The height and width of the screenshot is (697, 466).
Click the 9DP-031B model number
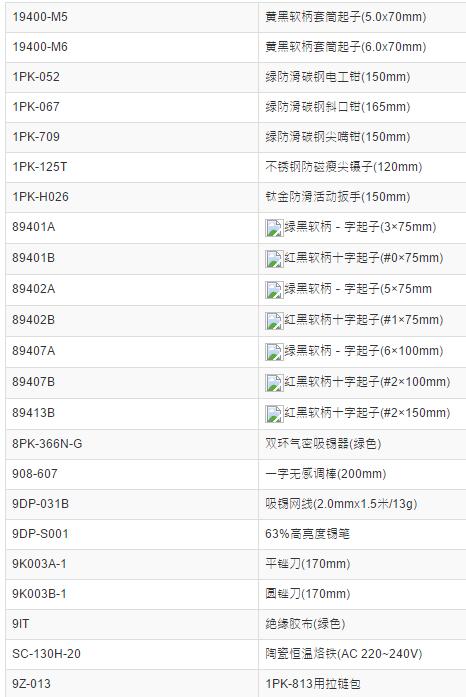(40, 504)
